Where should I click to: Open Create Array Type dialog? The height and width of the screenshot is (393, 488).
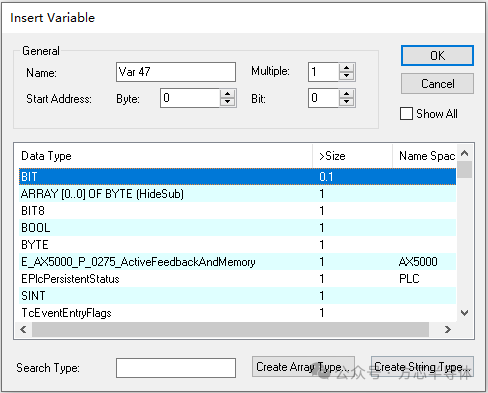(303, 367)
